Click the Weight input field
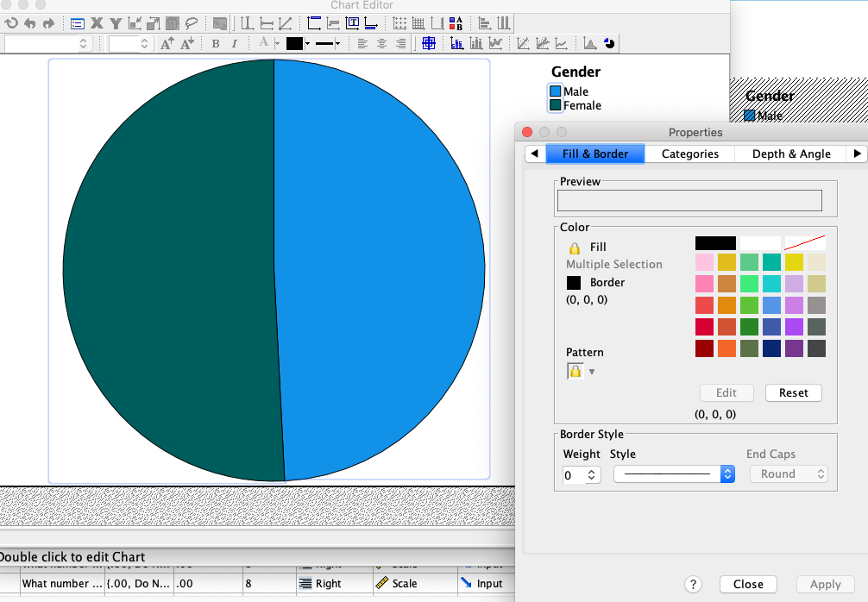868x602 pixels. [x=575, y=475]
